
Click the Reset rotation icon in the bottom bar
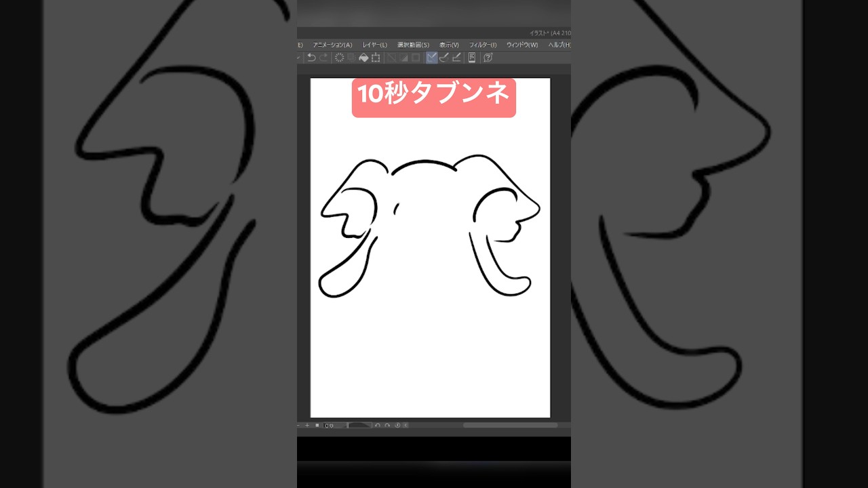coord(397,424)
